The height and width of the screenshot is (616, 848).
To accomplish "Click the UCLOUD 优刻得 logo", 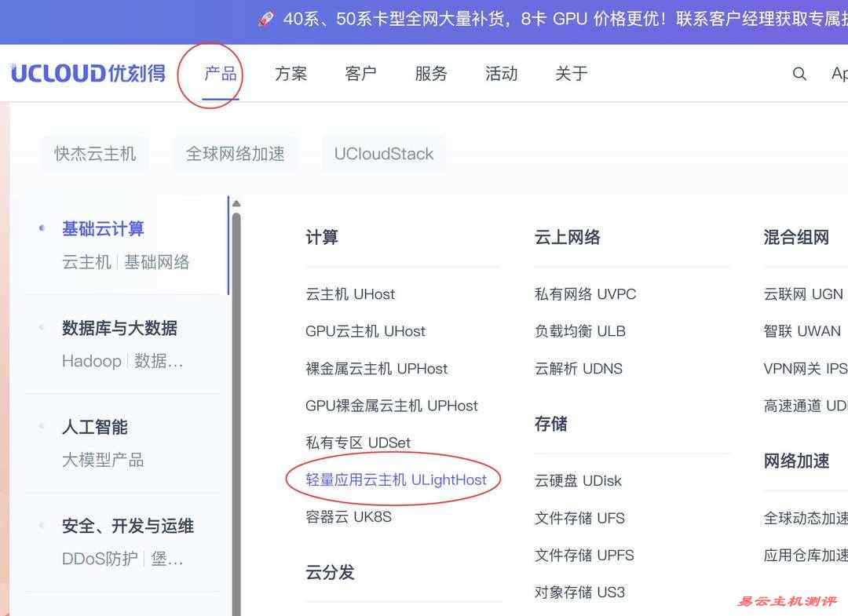I will 86,73.
